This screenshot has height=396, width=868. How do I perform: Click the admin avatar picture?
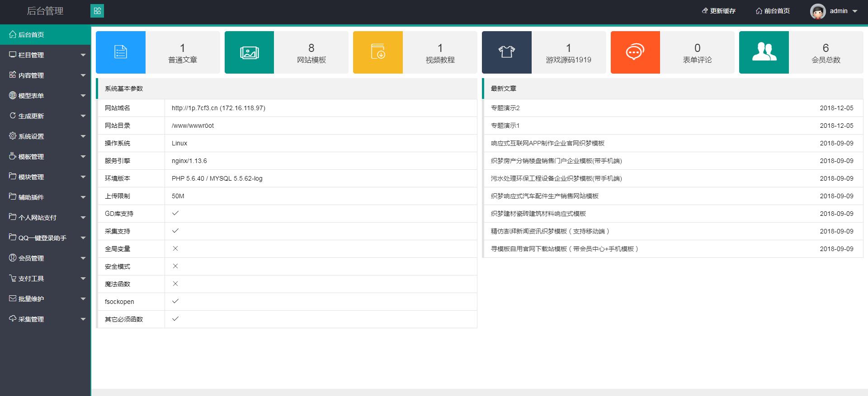click(x=817, y=11)
